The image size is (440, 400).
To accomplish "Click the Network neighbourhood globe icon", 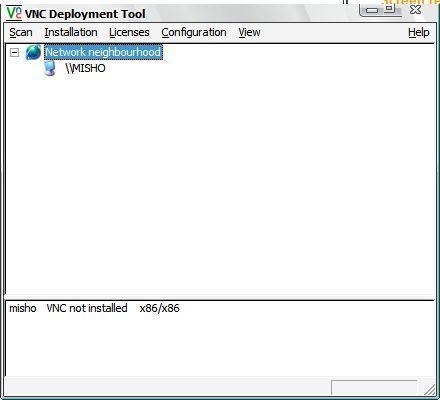I will [33, 52].
